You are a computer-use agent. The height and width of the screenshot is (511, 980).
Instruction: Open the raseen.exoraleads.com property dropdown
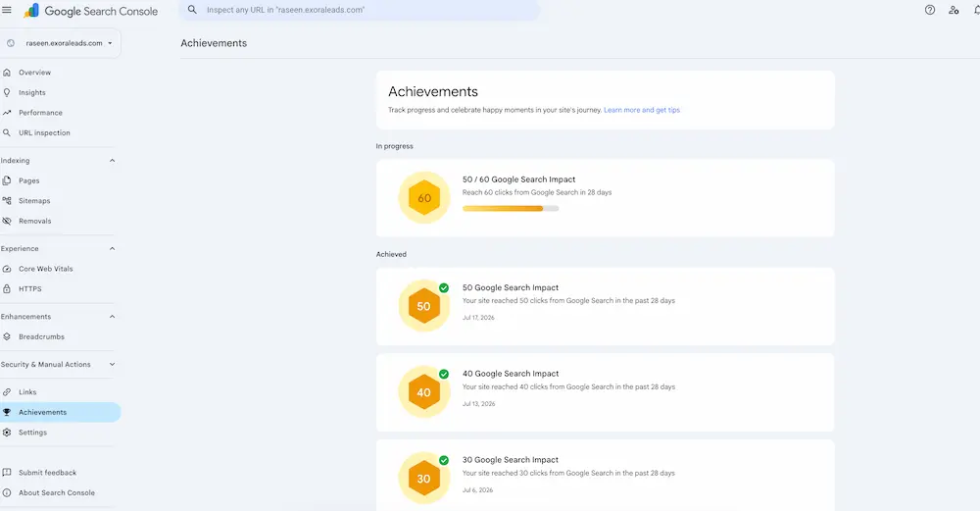coord(61,43)
